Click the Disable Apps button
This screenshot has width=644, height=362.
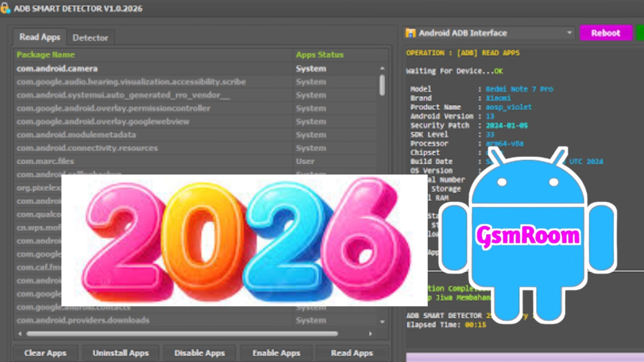coord(199,353)
